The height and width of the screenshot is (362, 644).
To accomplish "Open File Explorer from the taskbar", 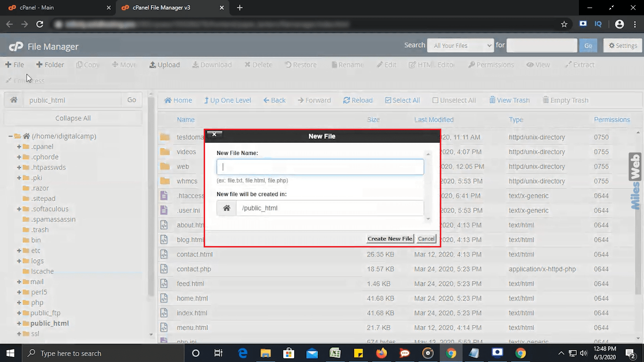I will point(265,353).
